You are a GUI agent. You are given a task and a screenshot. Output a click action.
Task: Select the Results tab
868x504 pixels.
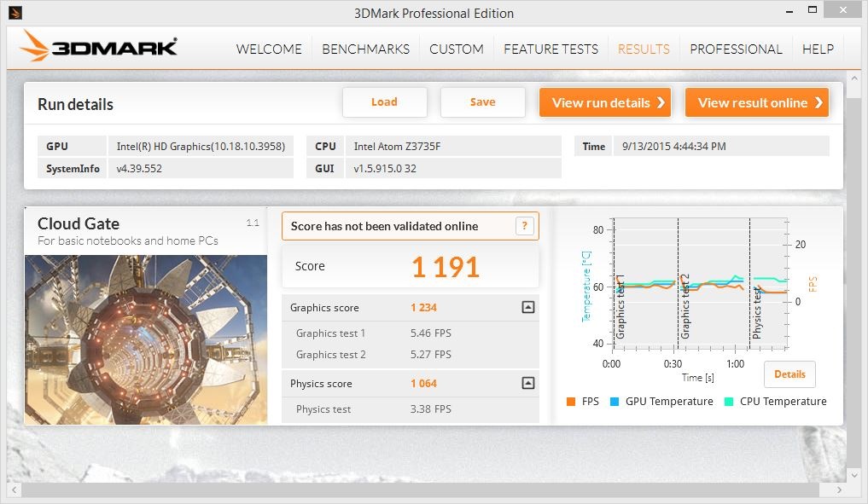[x=644, y=49]
